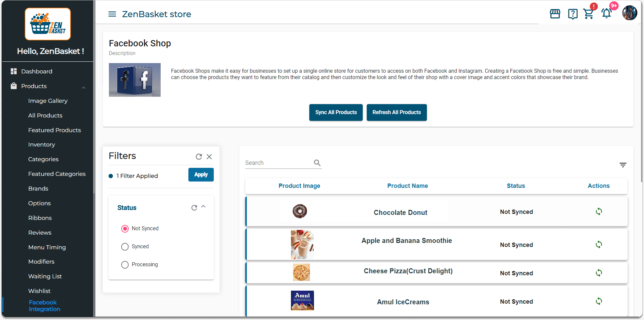The height and width of the screenshot is (320, 644).
Task: Click the search magnifier icon
Action: 317,163
